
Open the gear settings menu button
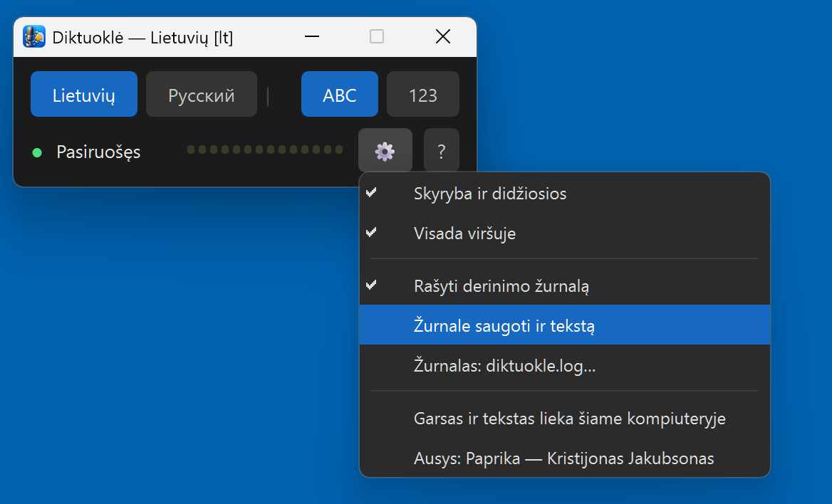385,151
